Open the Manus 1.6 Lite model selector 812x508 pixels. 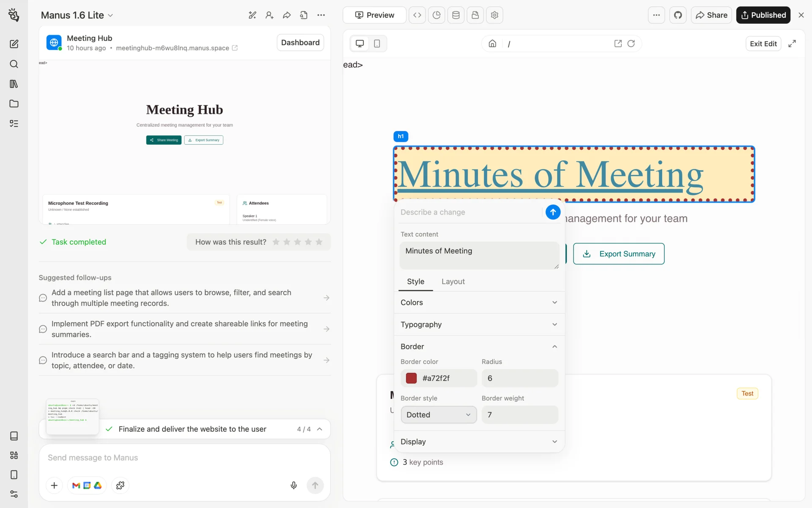pos(77,15)
